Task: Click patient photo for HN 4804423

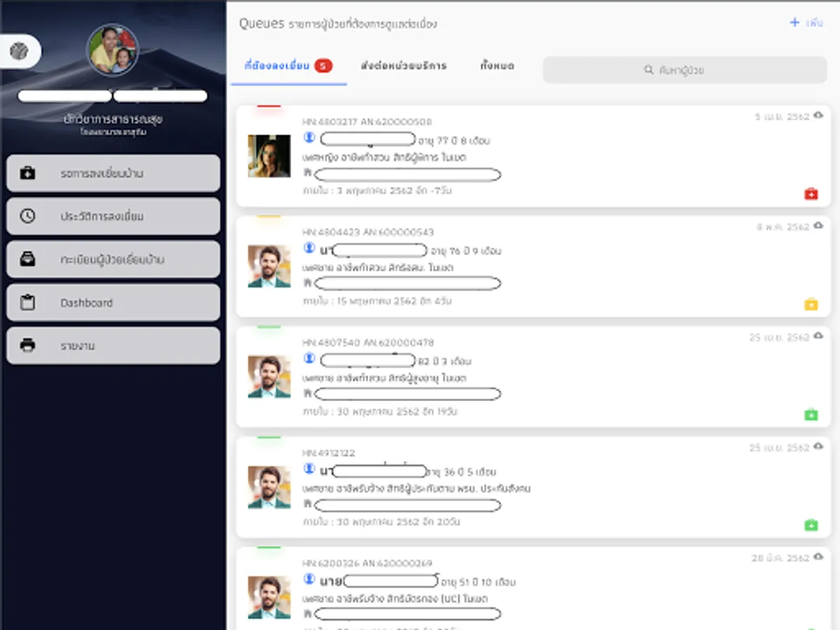Action: 269,267
